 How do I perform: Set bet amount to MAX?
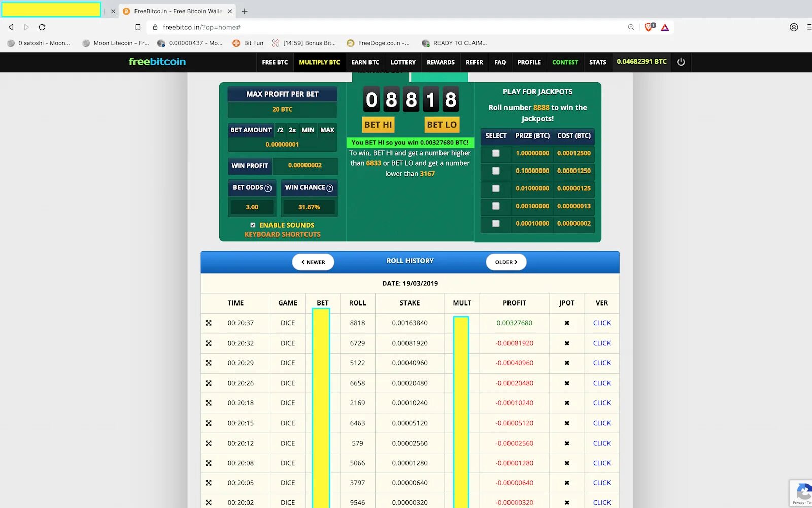pyautogui.click(x=327, y=130)
